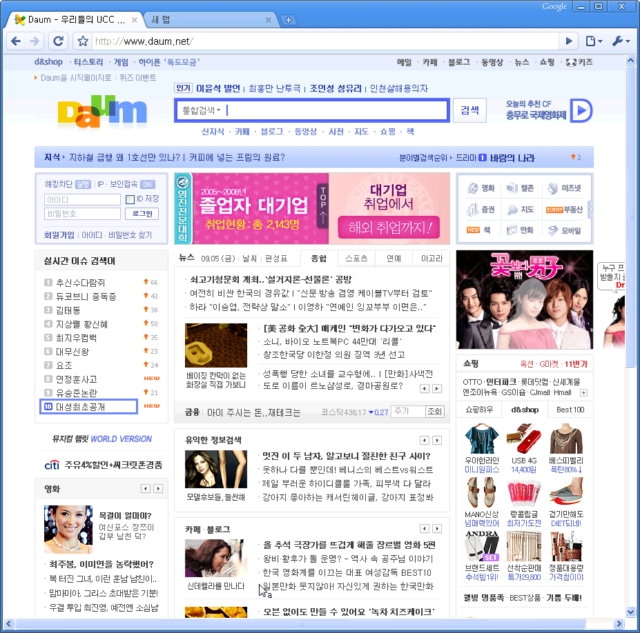Toggle 보안접속 ON switch
Screen dimensions: 640x633
point(147,184)
